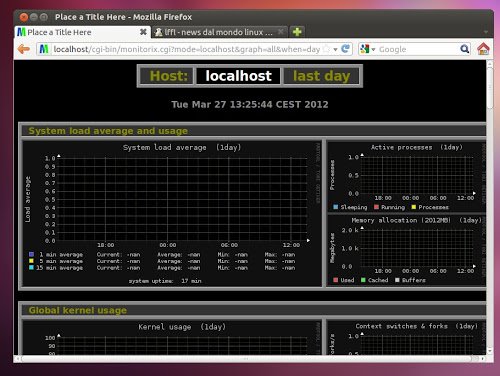Click the Running legend red square
Screen dimensions: 500x376
[376, 207]
